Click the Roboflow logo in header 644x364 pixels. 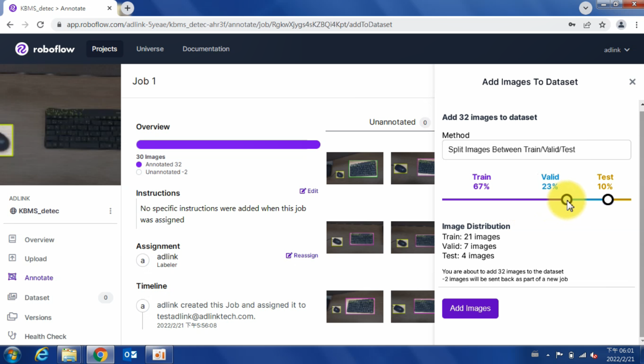tap(45, 49)
